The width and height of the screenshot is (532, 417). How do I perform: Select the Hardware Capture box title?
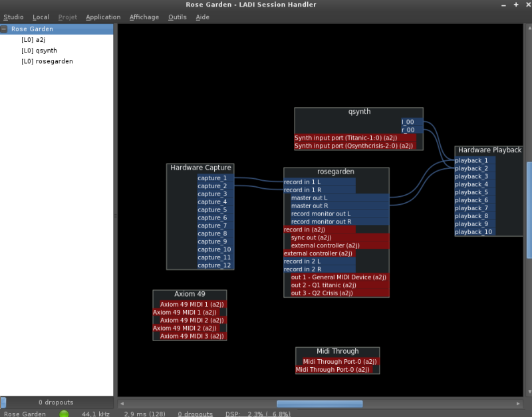[201, 168]
